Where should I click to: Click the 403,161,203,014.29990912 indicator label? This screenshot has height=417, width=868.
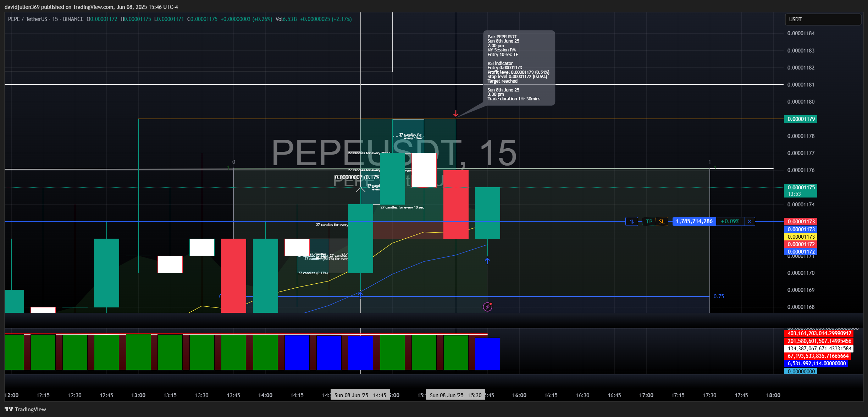(x=819, y=333)
